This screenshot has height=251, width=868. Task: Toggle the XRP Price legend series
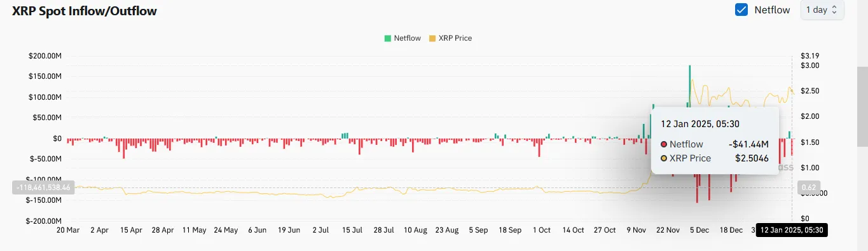coord(451,38)
